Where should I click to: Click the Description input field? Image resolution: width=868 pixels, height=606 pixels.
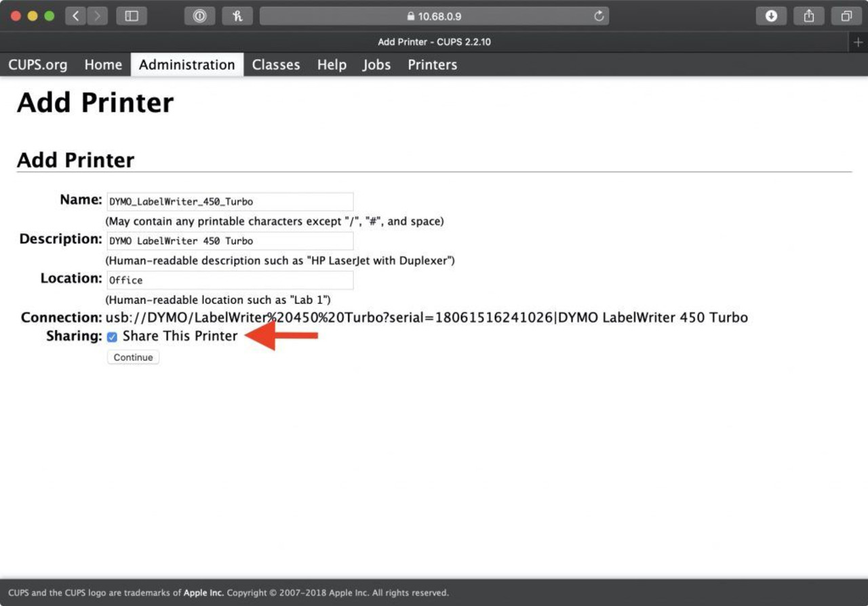tap(230, 241)
